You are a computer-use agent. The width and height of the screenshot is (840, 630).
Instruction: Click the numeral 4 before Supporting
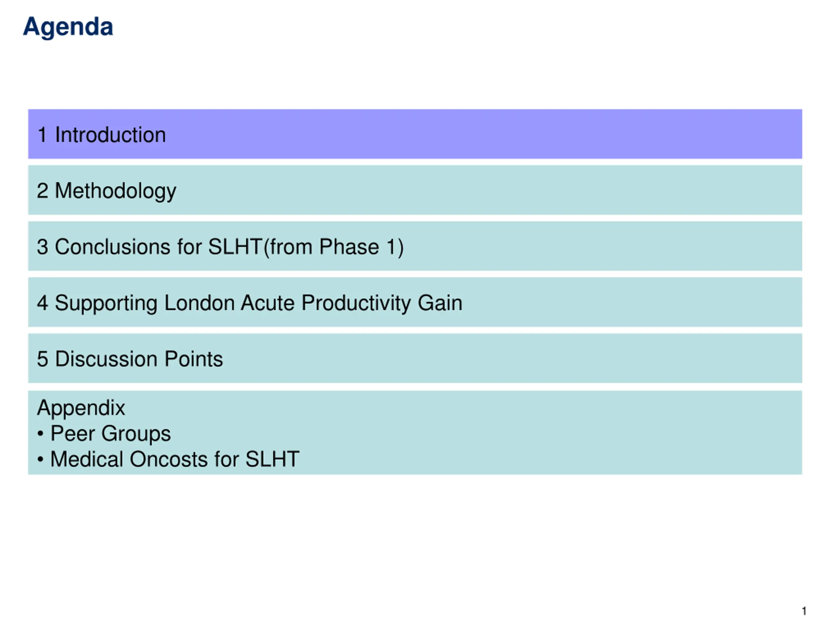(43, 303)
